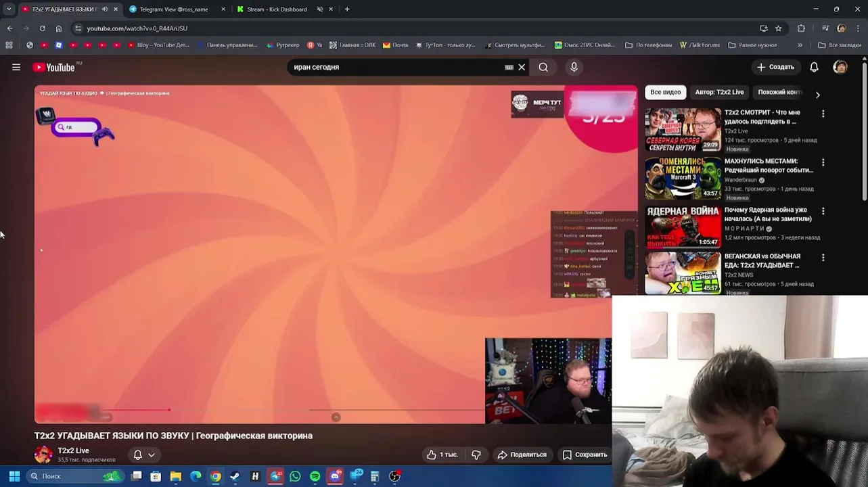Open options for Ядерная война video
The image size is (868, 487).
823,212
